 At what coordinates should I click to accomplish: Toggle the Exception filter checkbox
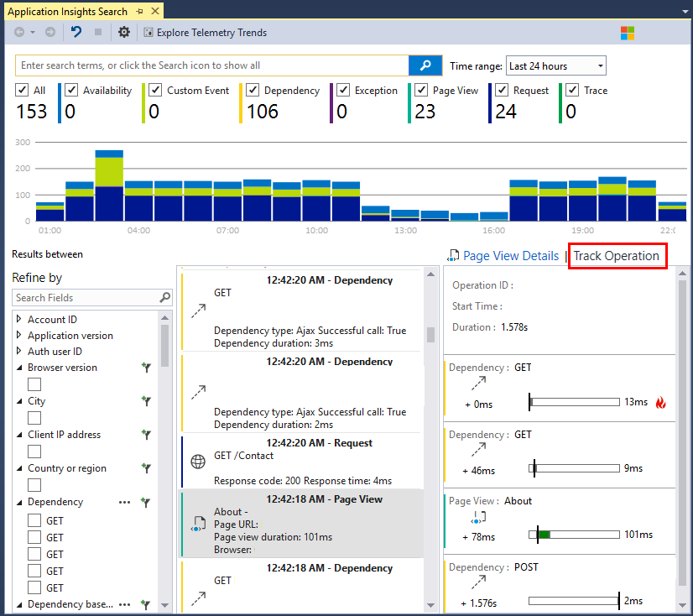343,91
